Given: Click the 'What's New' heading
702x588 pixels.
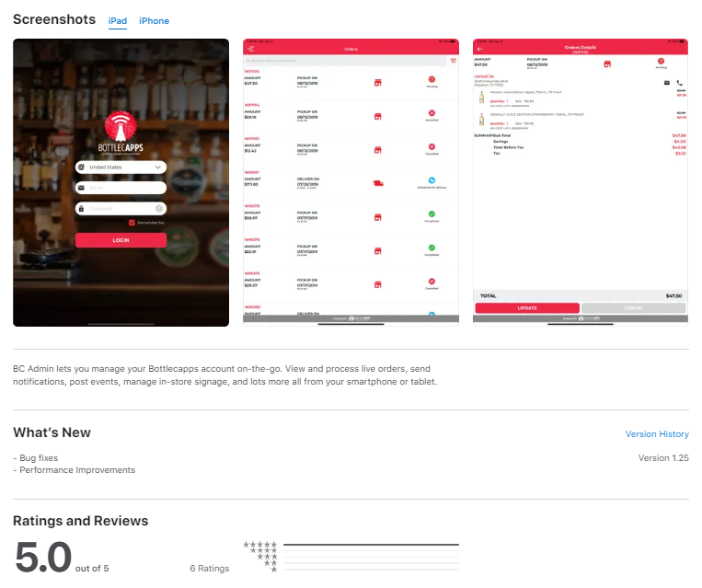Looking at the screenshot, I should [x=52, y=432].
